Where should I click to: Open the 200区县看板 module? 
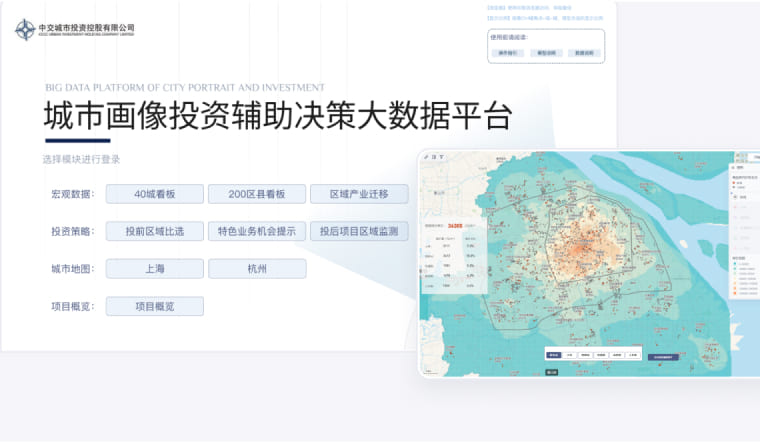[x=257, y=194]
